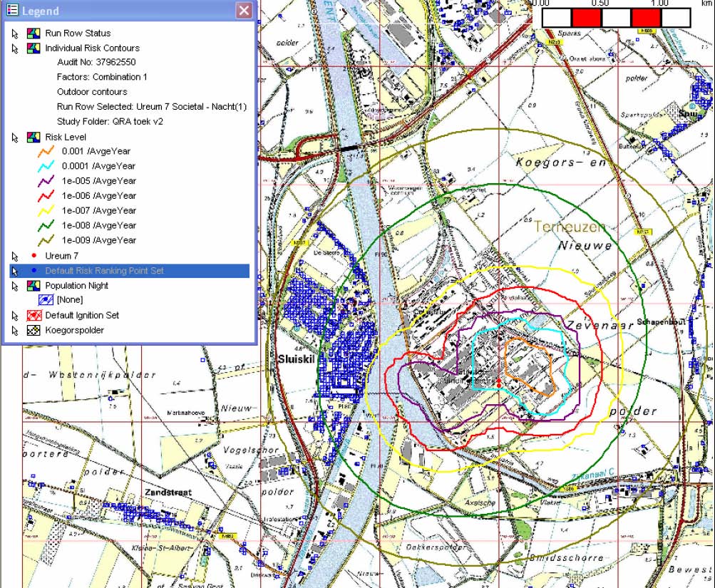Click the 1e-008 /AvgeYear label
Viewport: 715px width, 588px height.
[99, 225]
